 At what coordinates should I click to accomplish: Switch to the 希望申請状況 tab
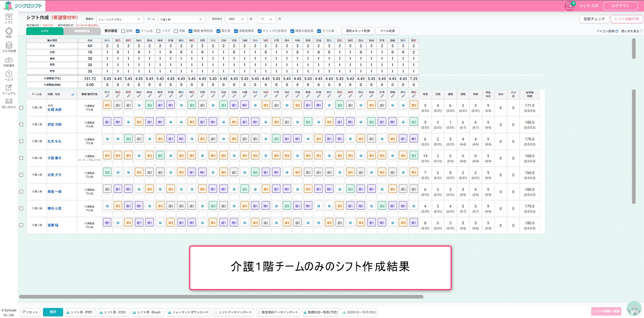82,31
